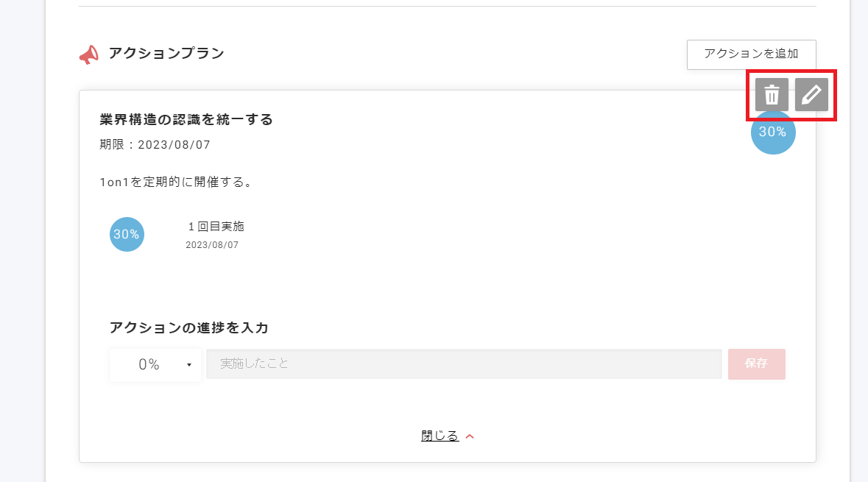This screenshot has width=868, height=482.
Task: Click the megaphone icon beside アクションプラン
Action: pos(88,54)
